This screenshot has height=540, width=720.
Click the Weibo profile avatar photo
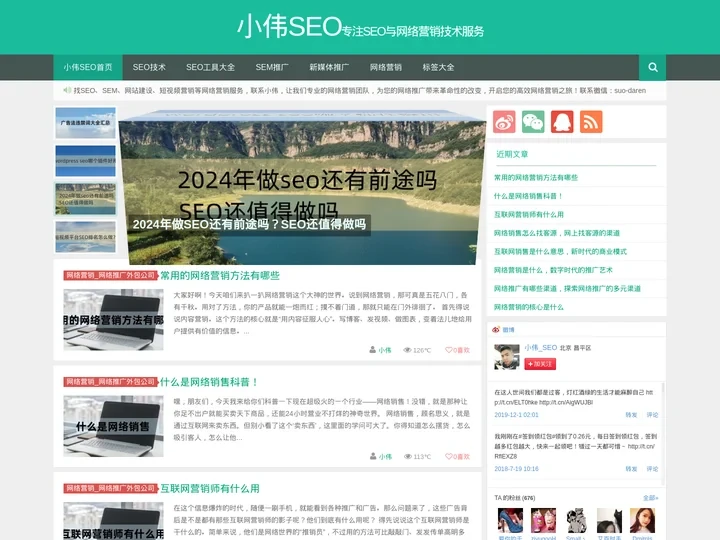tap(506, 357)
